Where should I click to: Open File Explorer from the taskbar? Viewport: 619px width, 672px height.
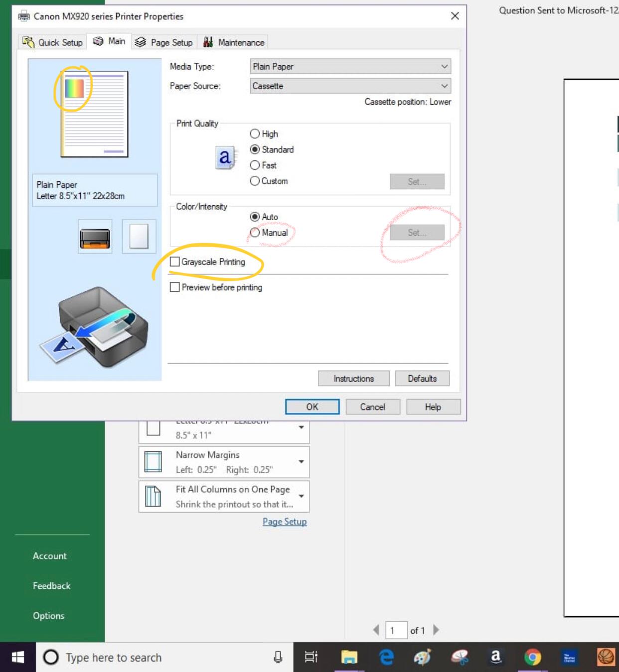(x=349, y=658)
